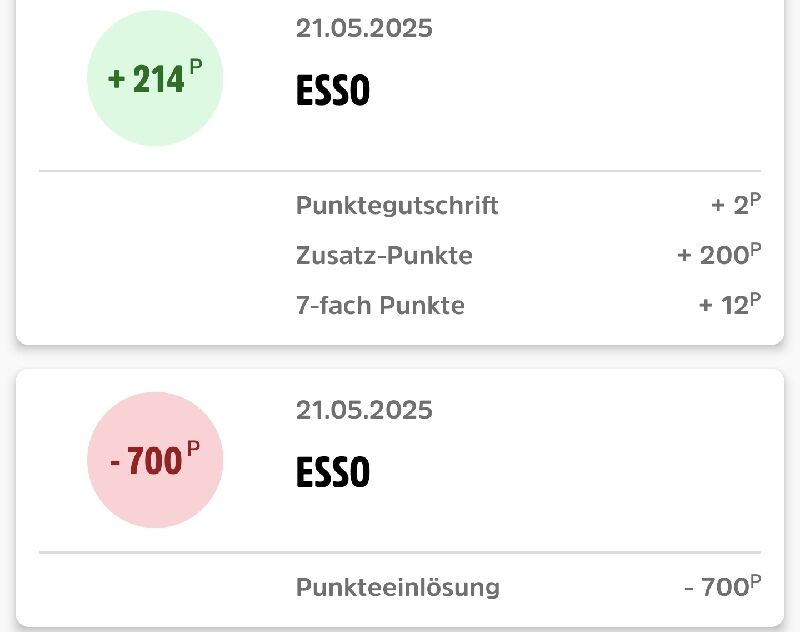Tap the + 2 points value
The width and height of the screenshot is (800, 632).
click(736, 204)
